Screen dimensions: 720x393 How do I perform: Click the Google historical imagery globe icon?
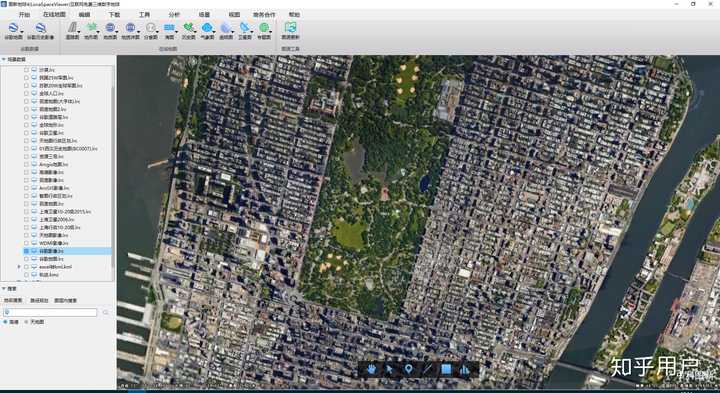(40, 28)
